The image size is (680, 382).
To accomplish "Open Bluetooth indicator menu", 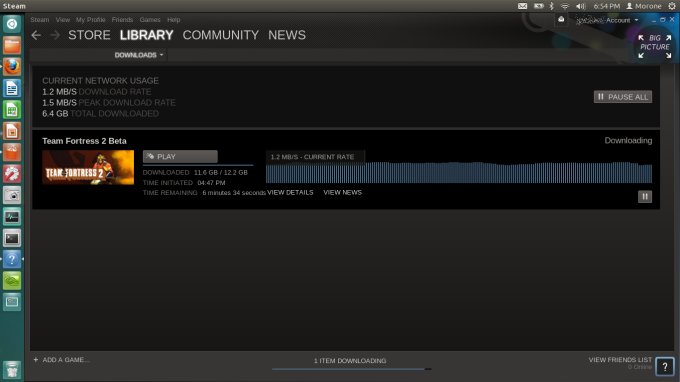I will pos(552,6).
